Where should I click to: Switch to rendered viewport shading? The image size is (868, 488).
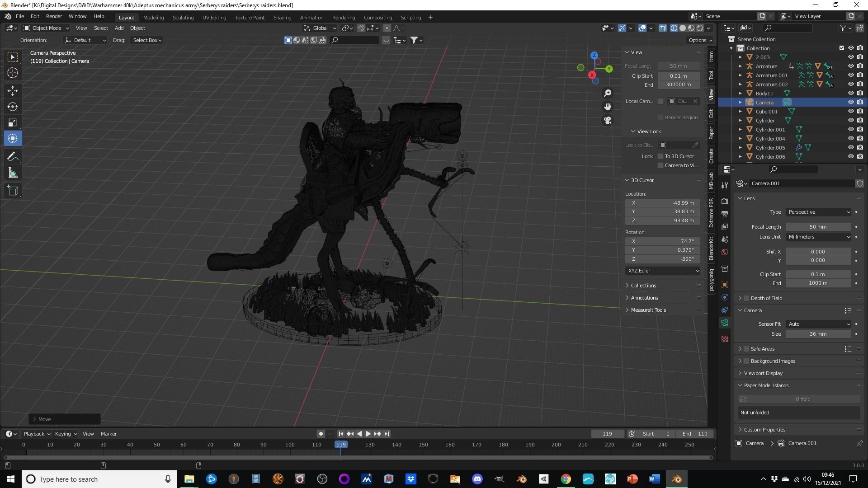click(700, 28)
